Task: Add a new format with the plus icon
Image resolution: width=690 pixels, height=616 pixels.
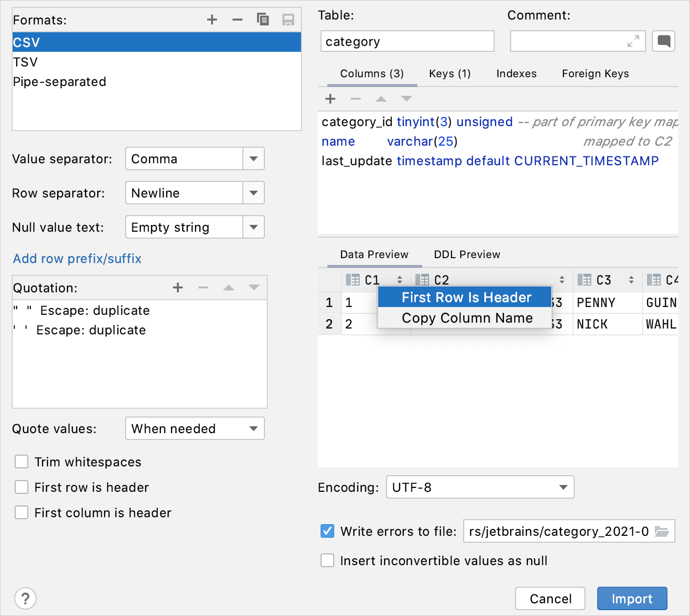Action: coord(212,20)
